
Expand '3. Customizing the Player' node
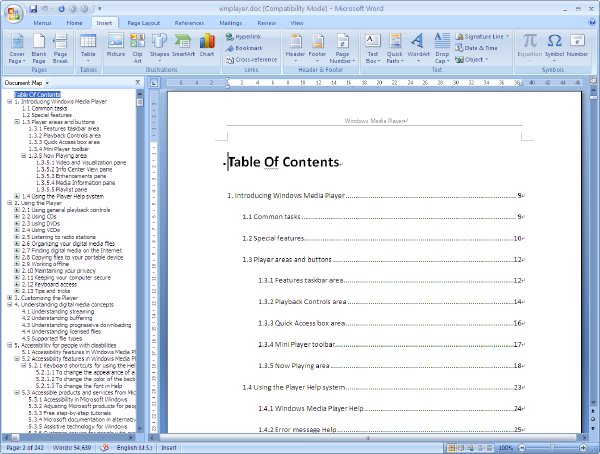pos(10,297)
